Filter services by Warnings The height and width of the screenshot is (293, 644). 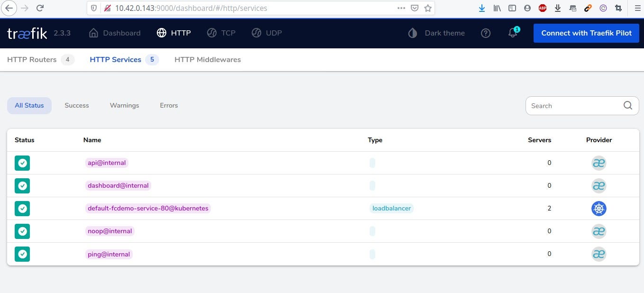[x=125, y=106]
